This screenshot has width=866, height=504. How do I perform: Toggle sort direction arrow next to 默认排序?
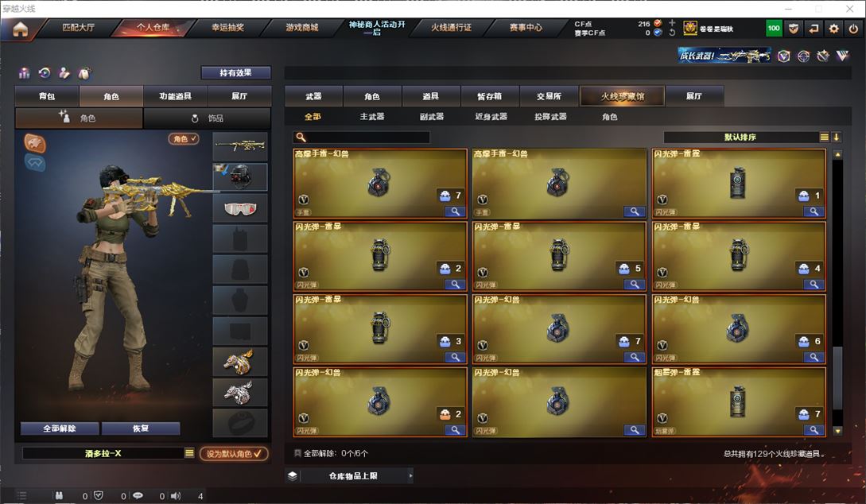(836, 137)
